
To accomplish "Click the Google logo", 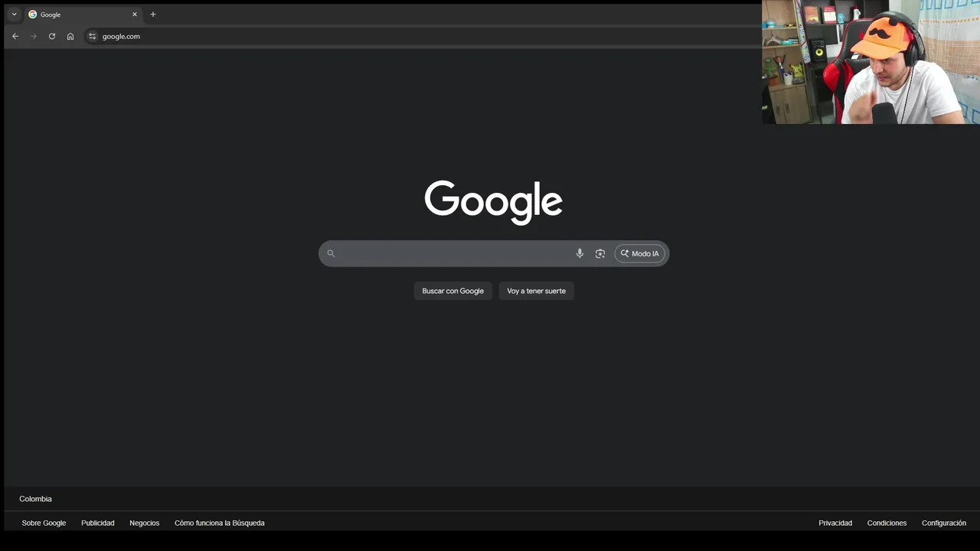I will pos(494,202).
